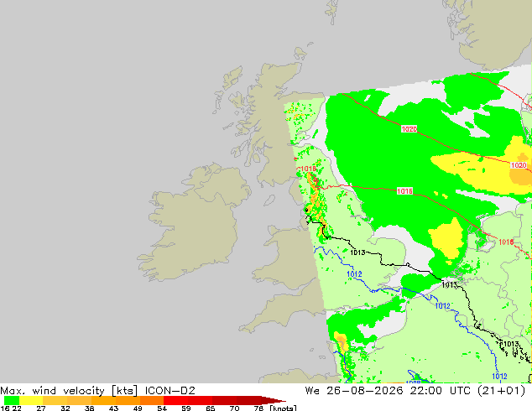Click the legend value '32'

click(x=65, y=408)
